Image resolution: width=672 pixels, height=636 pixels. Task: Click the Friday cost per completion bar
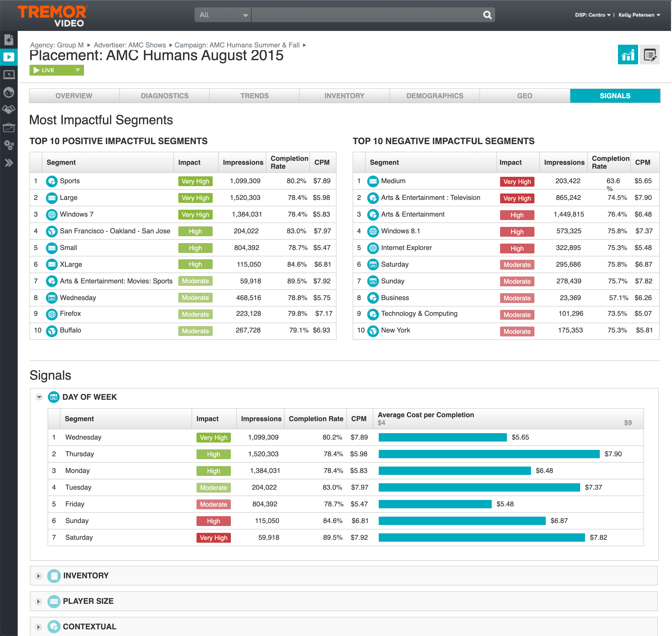435,504
